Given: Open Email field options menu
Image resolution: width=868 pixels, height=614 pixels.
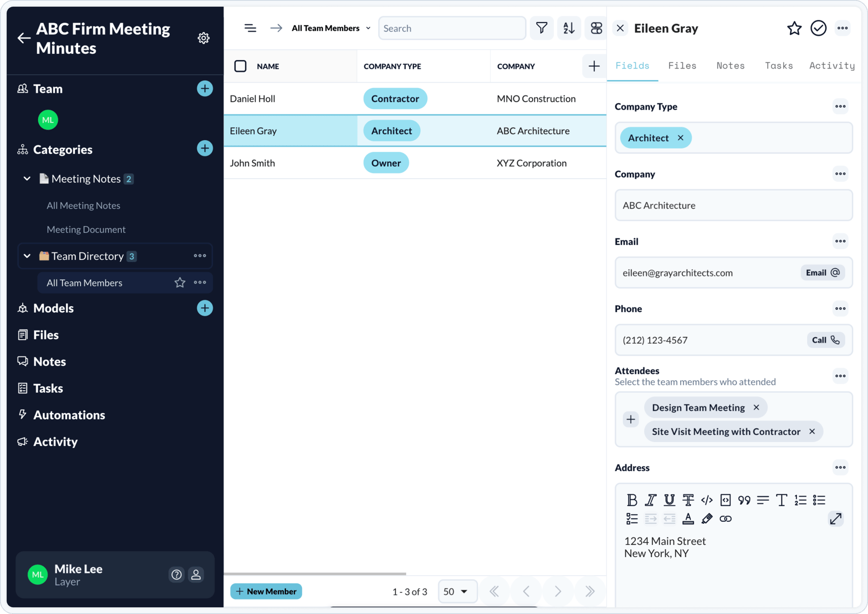Looking at the screenshot, I should [x=840, y=241].
